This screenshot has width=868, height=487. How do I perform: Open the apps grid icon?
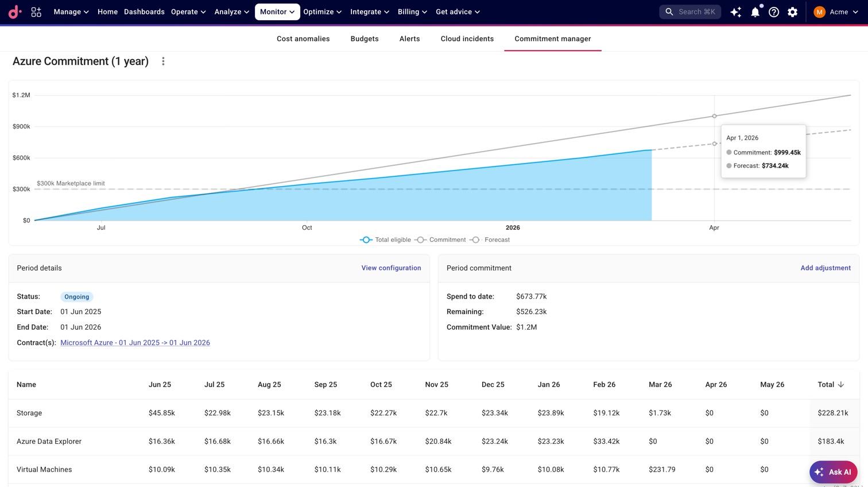(x=36, y=11)
